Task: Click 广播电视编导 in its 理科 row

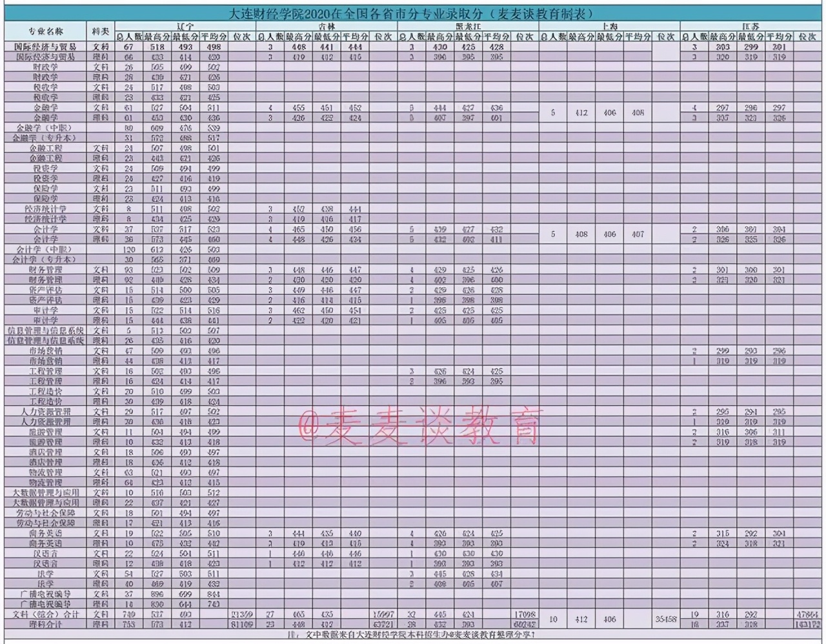Action: point(46,604)
